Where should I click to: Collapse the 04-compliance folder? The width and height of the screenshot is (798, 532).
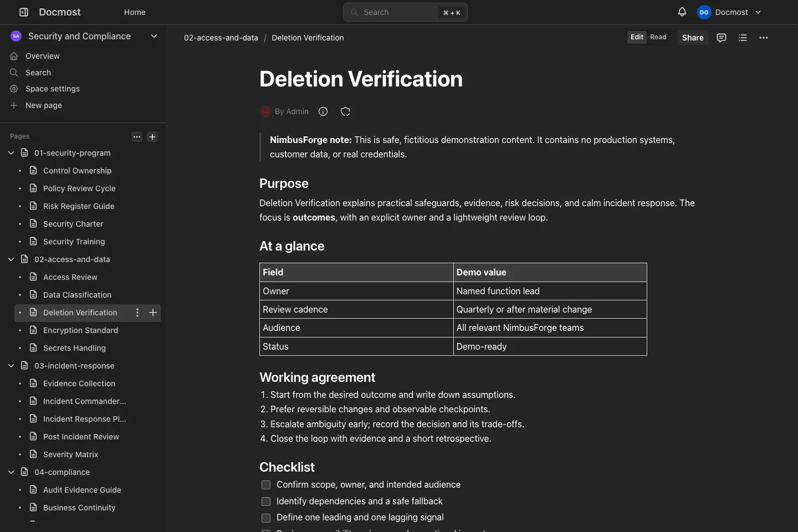(x=11, y=472)
